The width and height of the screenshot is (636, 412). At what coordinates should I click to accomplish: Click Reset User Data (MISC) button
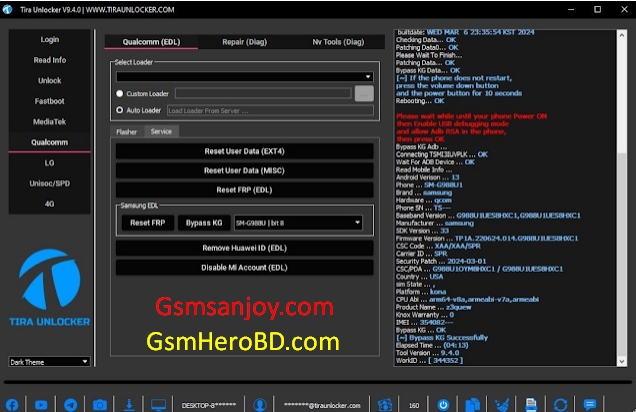coord(245,171)
